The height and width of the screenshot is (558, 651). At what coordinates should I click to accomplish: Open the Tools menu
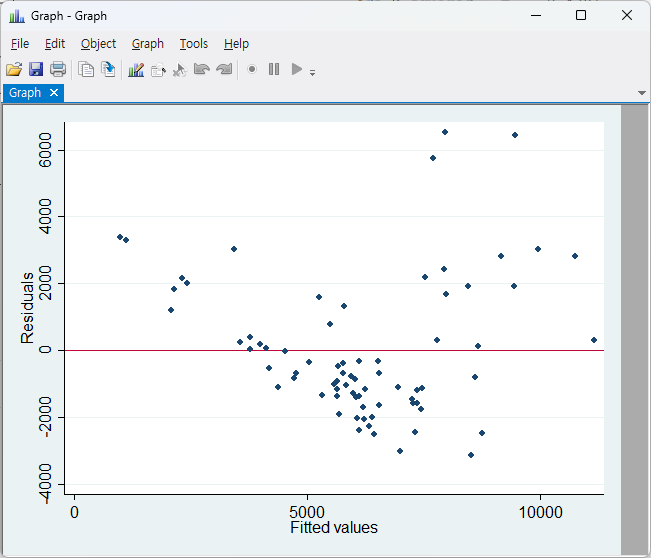pos(194,44)
